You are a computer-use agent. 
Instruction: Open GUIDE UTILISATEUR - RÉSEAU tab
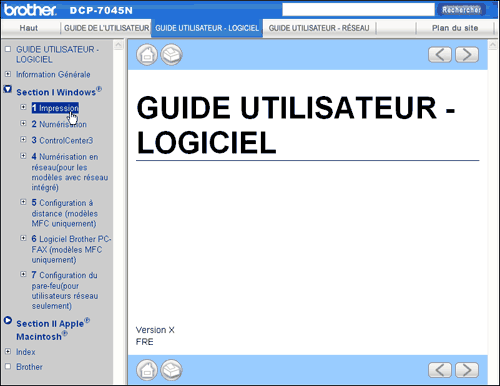coord(319,28)
